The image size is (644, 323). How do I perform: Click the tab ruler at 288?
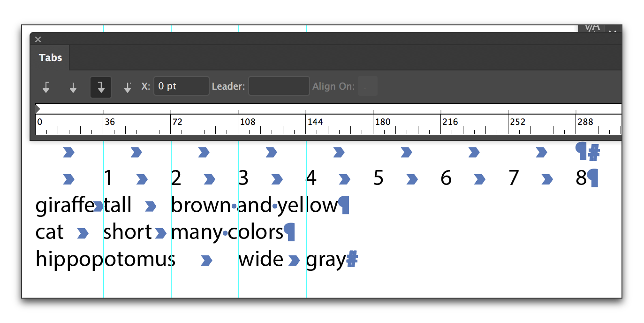(x=576, y=124)
